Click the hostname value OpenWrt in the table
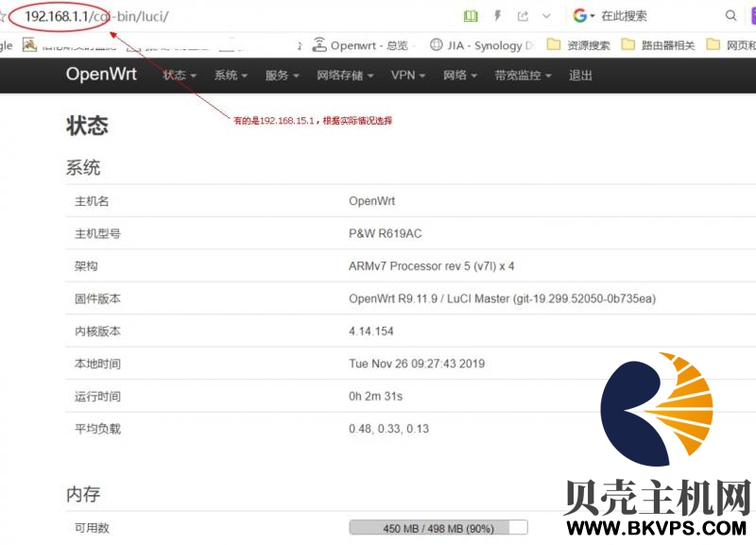Viewport: 756px width, 545px height. pos(371,201)
